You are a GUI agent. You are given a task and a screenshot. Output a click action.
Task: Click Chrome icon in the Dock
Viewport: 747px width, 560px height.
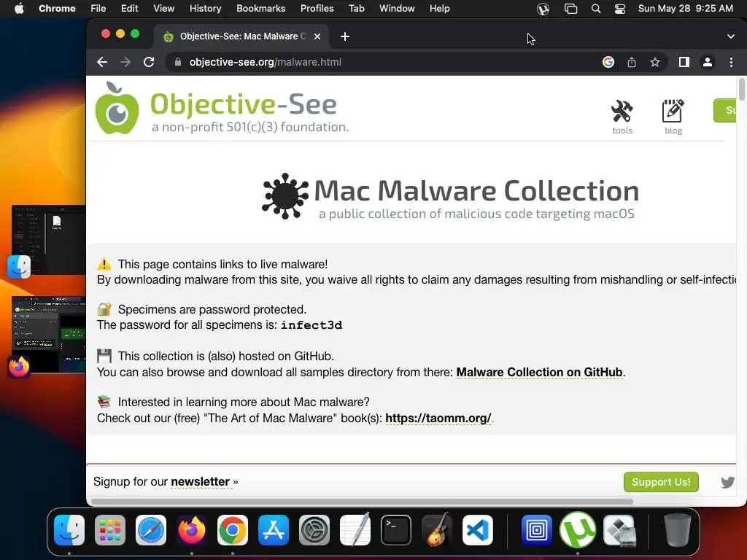(x=233, y=530)
